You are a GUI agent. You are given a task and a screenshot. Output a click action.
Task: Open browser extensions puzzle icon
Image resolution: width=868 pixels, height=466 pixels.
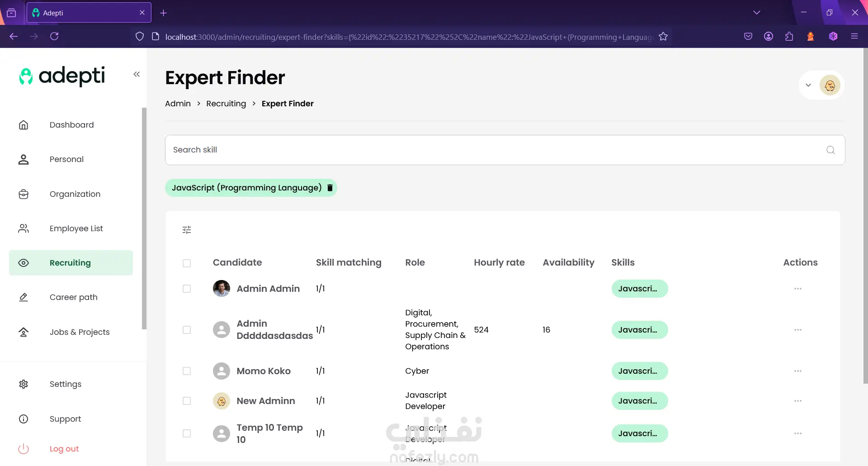(789, 36)
